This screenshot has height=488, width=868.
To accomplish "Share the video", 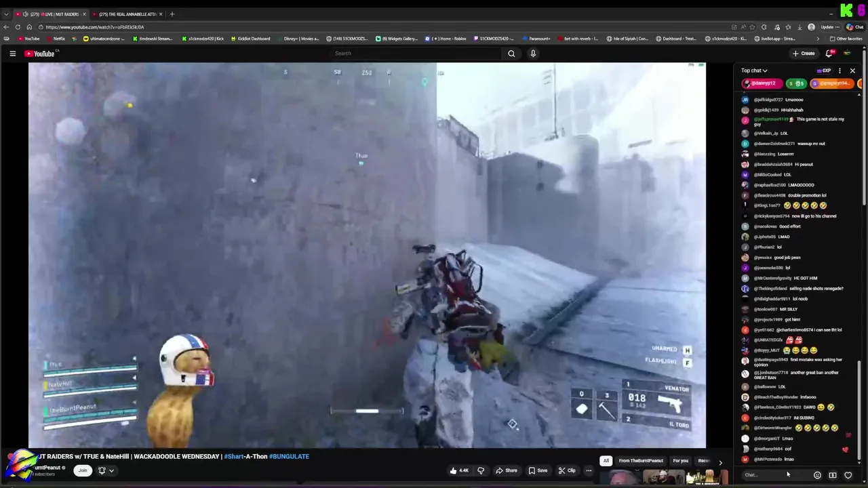I will pyautogui.click(x=507, y=470).
